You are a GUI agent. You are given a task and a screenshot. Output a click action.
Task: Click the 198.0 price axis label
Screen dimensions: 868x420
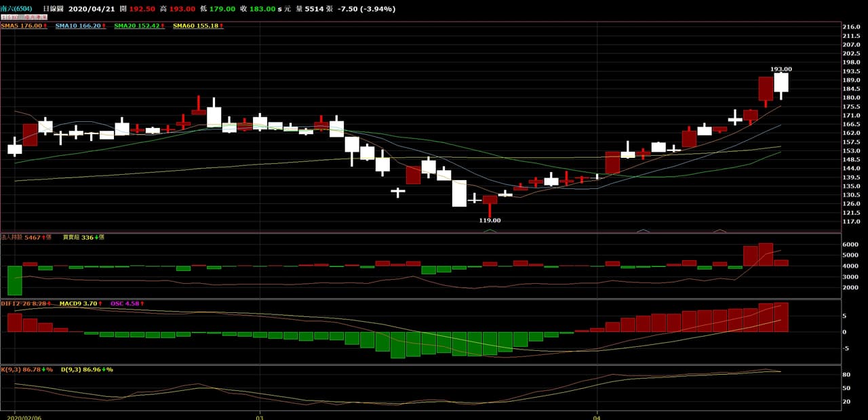851,62
